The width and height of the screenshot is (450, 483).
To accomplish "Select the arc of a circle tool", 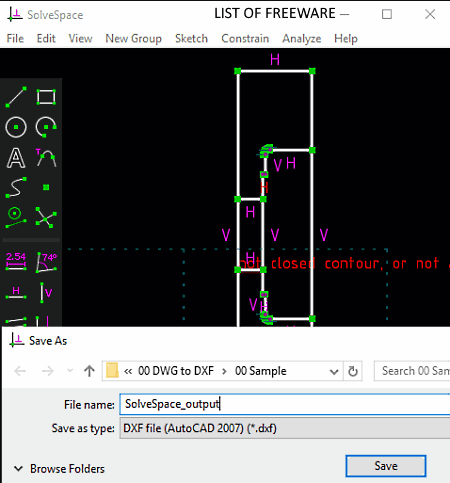I will [x=46, y=127].
